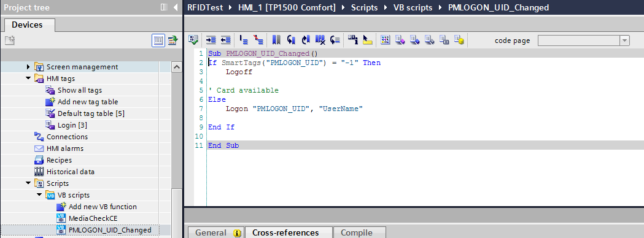Open the code page dropdown
The image size is (644, 238).
(624, 40)
